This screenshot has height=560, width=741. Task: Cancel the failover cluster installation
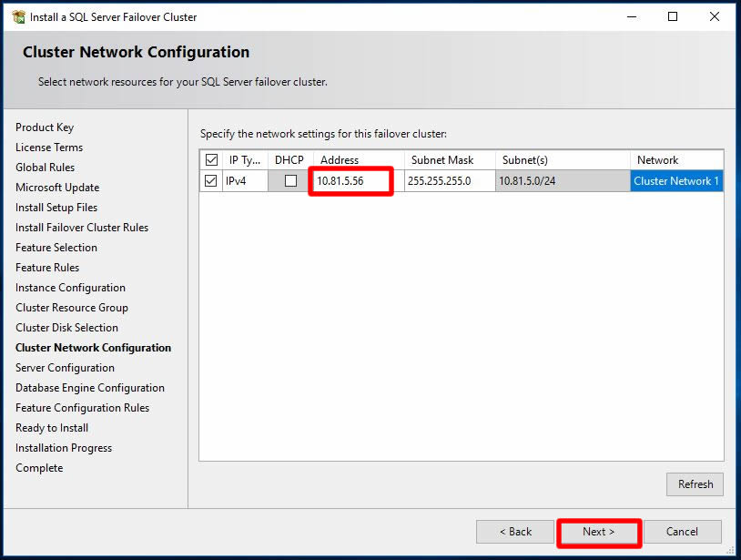point(682,532)
